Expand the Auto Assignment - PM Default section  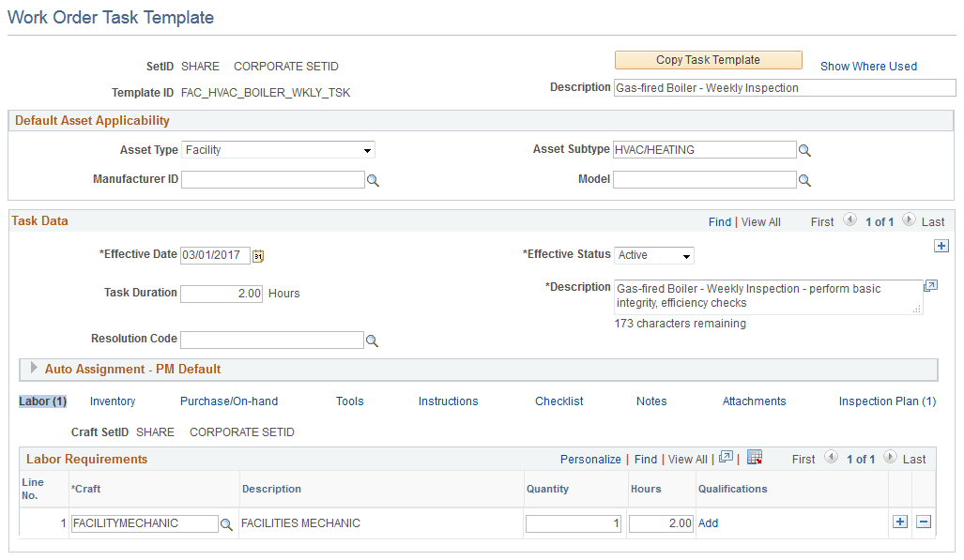[x=34, y=369]
